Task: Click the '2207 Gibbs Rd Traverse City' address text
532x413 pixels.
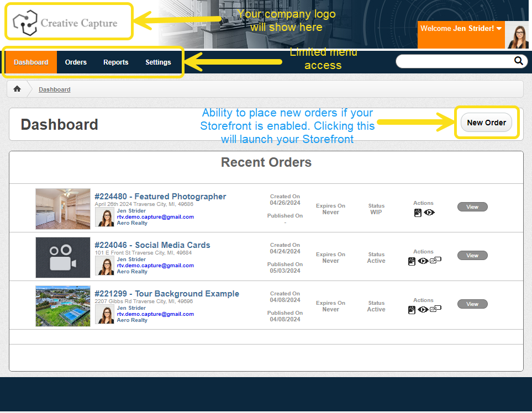Action: (x=144, y=301)
